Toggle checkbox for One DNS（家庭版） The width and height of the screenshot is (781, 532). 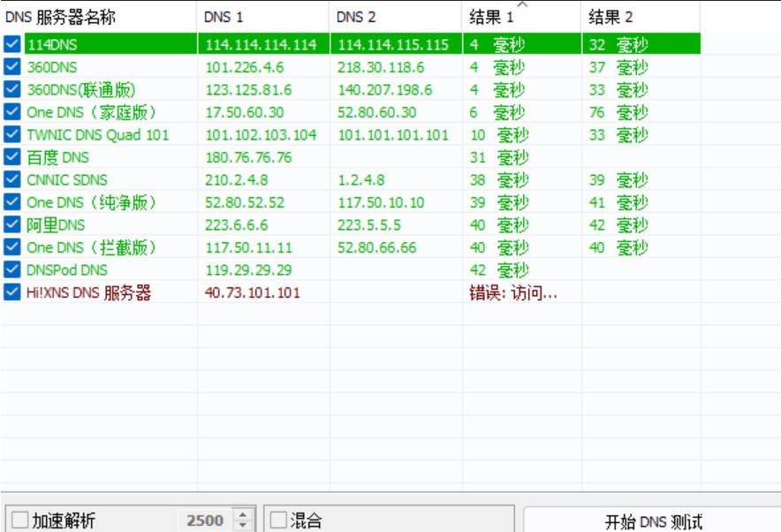12,111
